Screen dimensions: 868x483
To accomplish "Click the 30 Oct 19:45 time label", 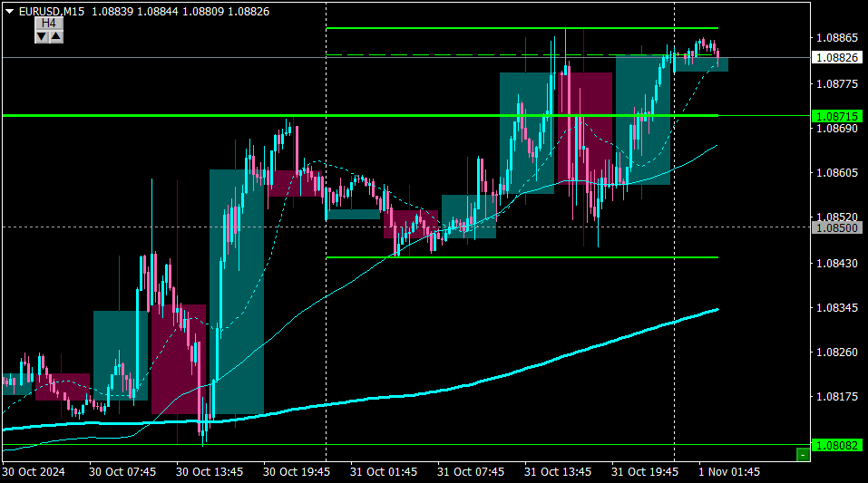I will [x=297, y=472].
